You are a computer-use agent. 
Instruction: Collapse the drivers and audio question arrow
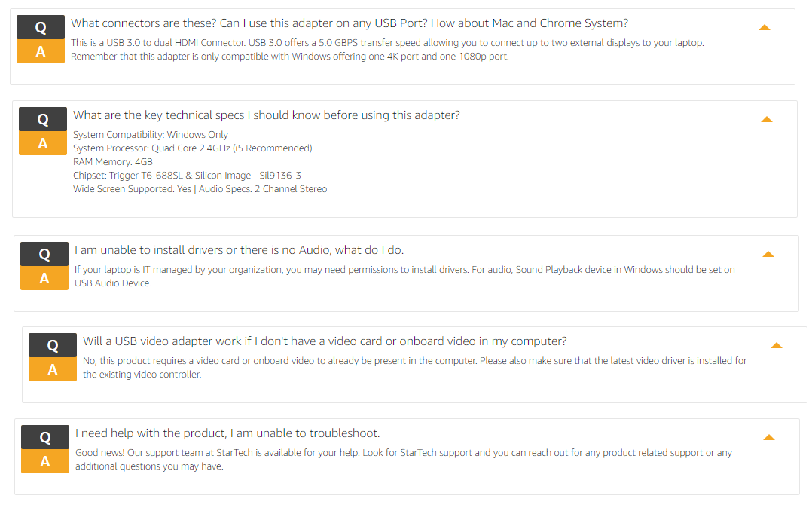[768, 254]
